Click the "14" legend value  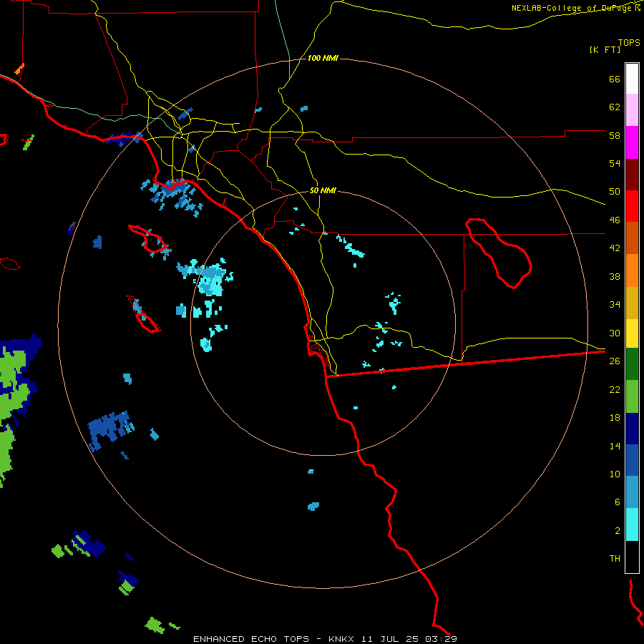(x=615, y=446)
